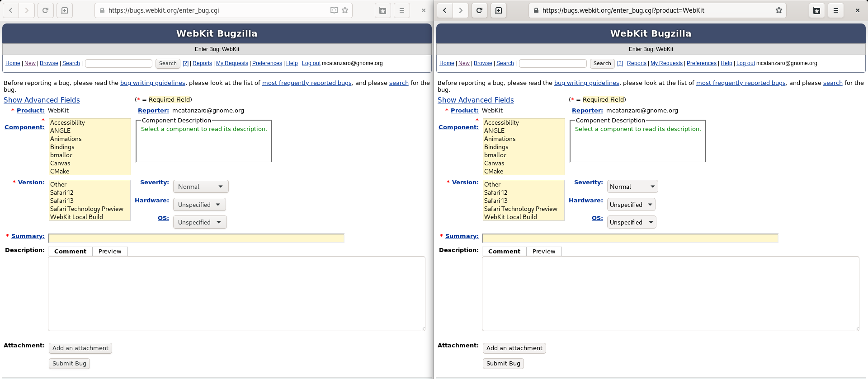The width and height of the screenshot is (868, 379).
Task: Focus the quick search box in left window
Action: 118,64
